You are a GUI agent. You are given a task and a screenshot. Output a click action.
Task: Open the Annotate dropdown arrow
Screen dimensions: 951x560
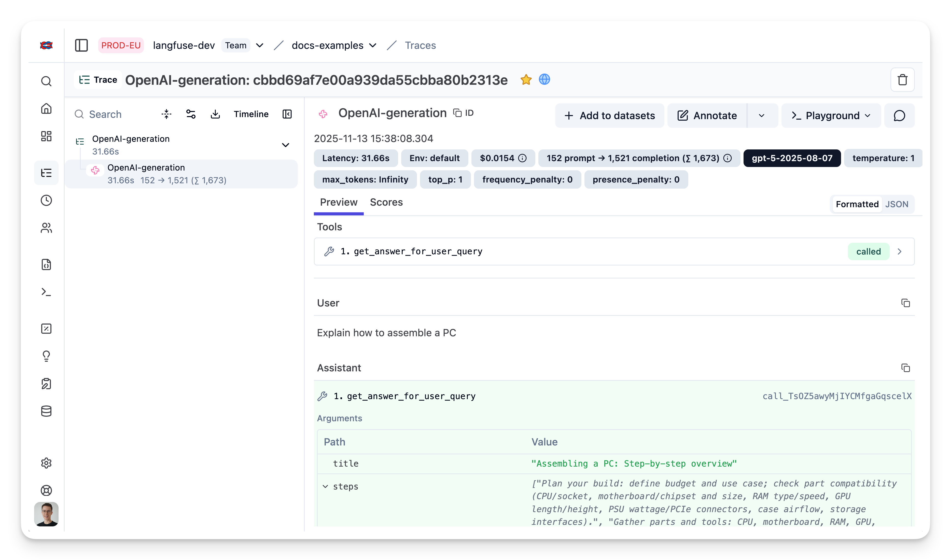(x=762, y=116)
